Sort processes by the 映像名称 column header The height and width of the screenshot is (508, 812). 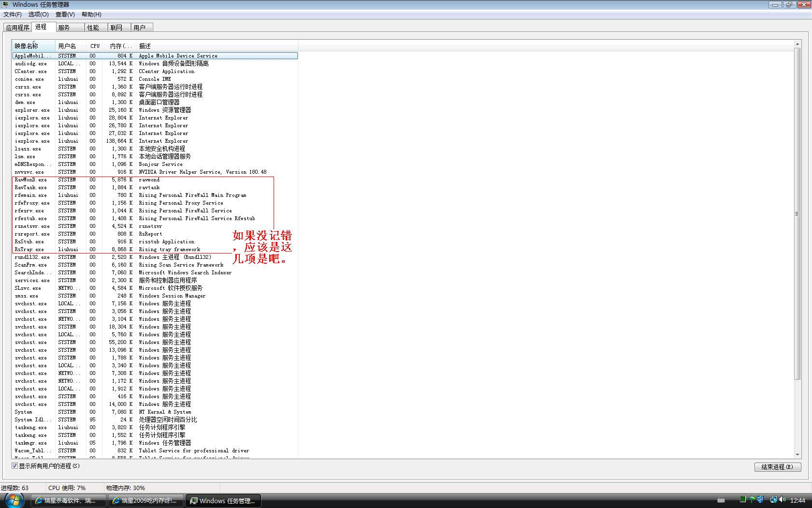pyautogui.click(x=33, y=46)
